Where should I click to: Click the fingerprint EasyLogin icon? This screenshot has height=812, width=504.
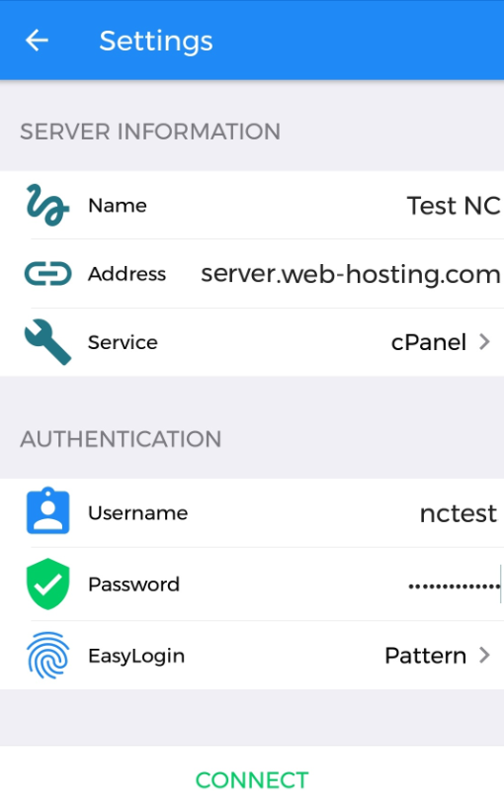[47, 655]
